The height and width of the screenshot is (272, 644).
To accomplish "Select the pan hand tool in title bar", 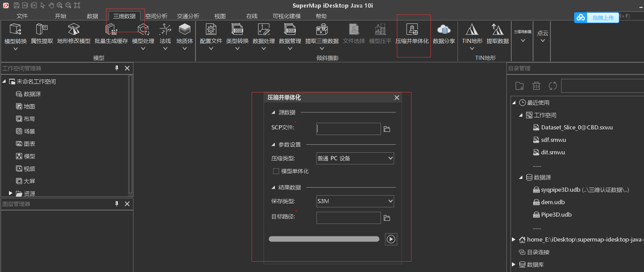I will pyautogui.click(x=51, y=5).
